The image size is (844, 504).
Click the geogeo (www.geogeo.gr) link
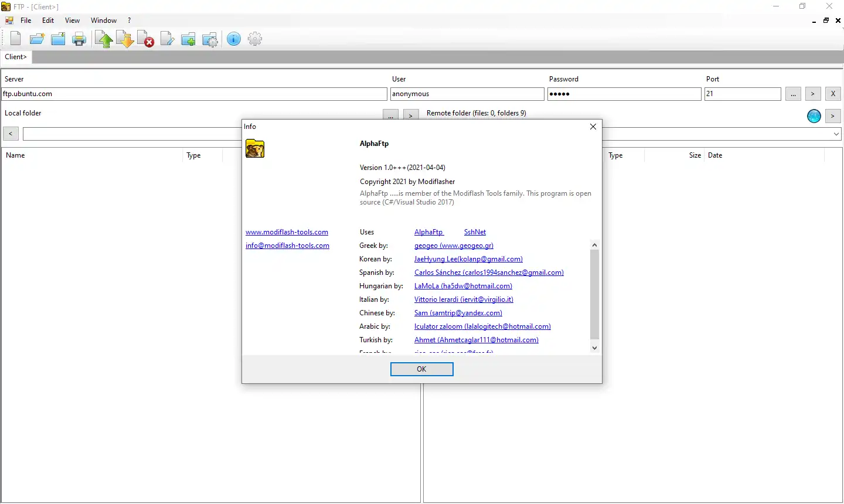(454, 246)
